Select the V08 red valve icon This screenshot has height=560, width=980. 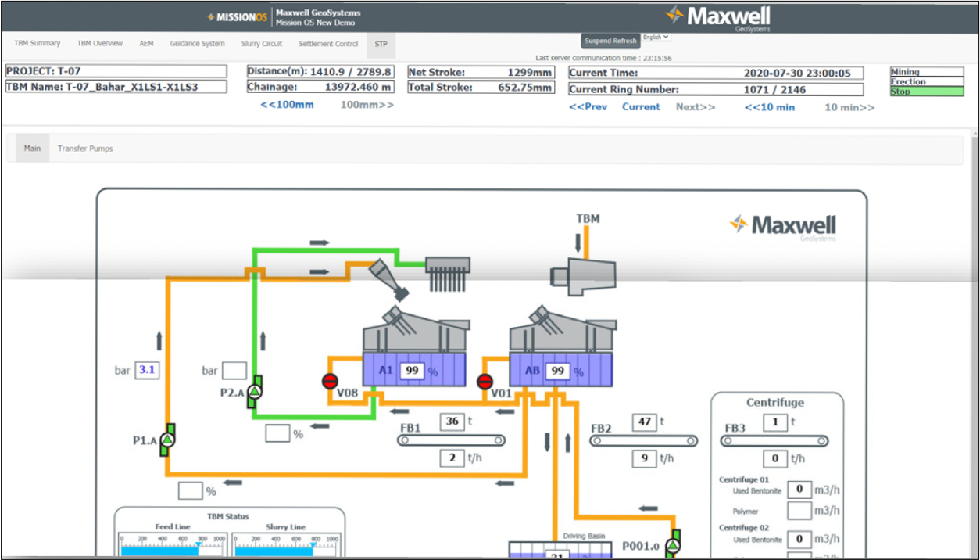tap(329, 382)
